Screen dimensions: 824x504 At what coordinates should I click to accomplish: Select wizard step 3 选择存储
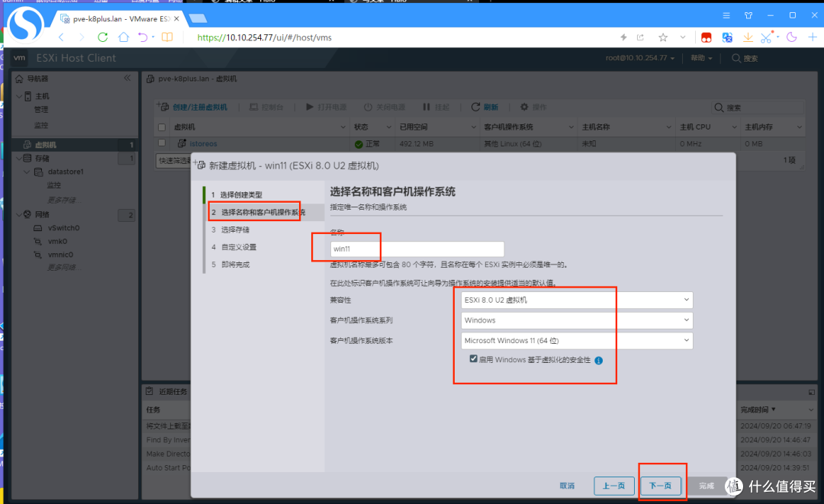pyautogui.click(x=235, y=230)
